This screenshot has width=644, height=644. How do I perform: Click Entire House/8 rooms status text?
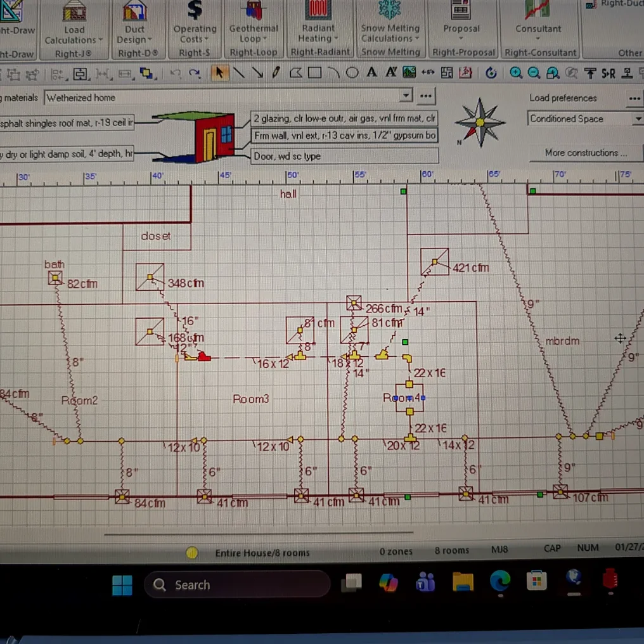click(262, 553)
